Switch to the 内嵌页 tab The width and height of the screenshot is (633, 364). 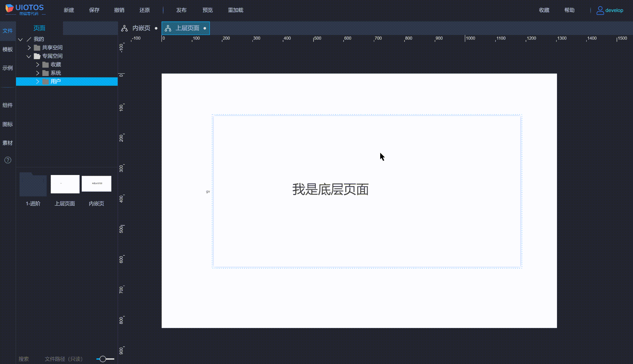click(142, 28)
